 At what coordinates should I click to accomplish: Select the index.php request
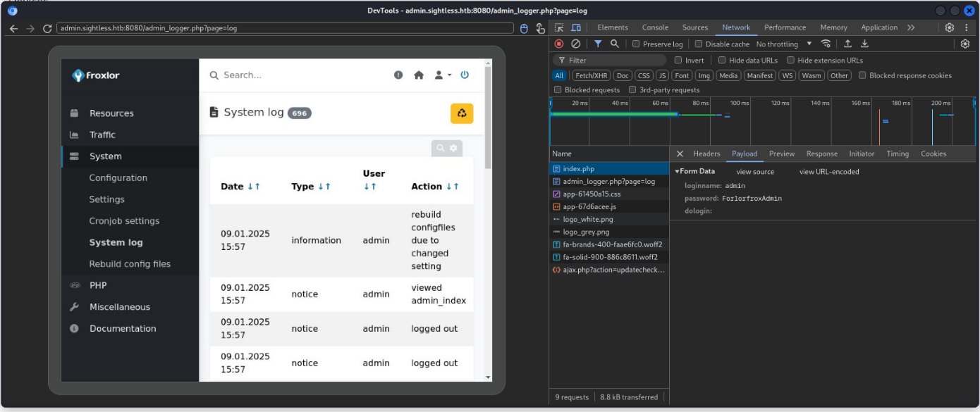pos(609,169)
